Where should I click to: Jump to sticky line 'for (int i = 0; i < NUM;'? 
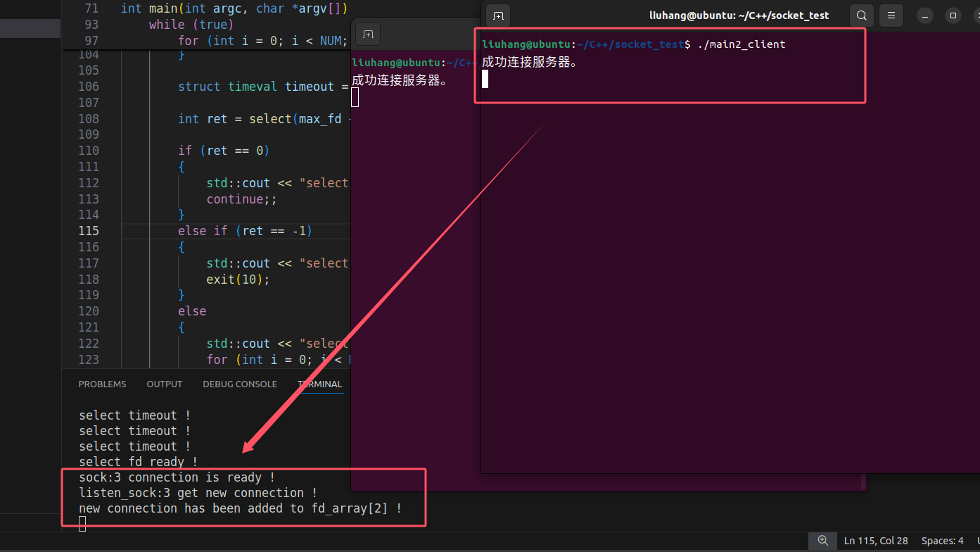click(x=263, y=41)
